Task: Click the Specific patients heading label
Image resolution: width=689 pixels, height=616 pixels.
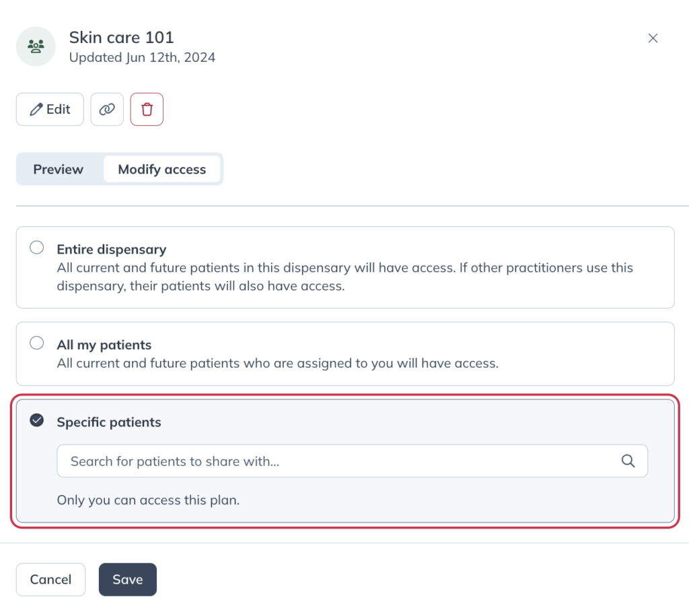Action: [x=109, y=422]
